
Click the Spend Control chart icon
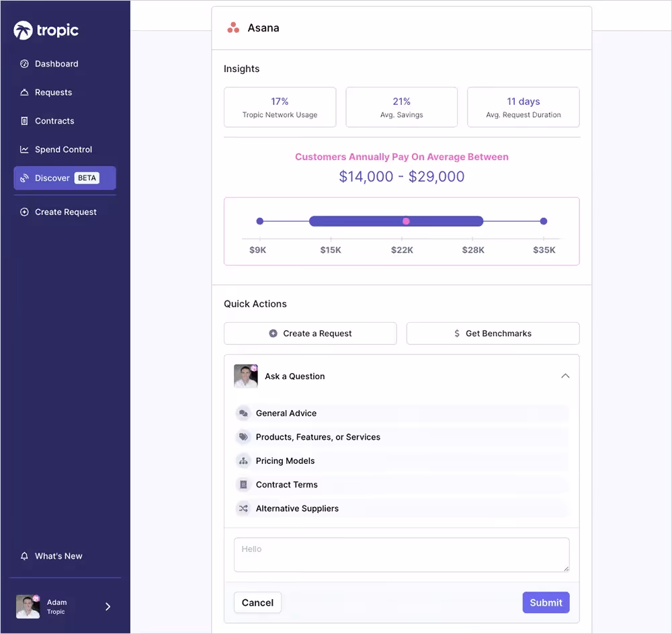24,150
